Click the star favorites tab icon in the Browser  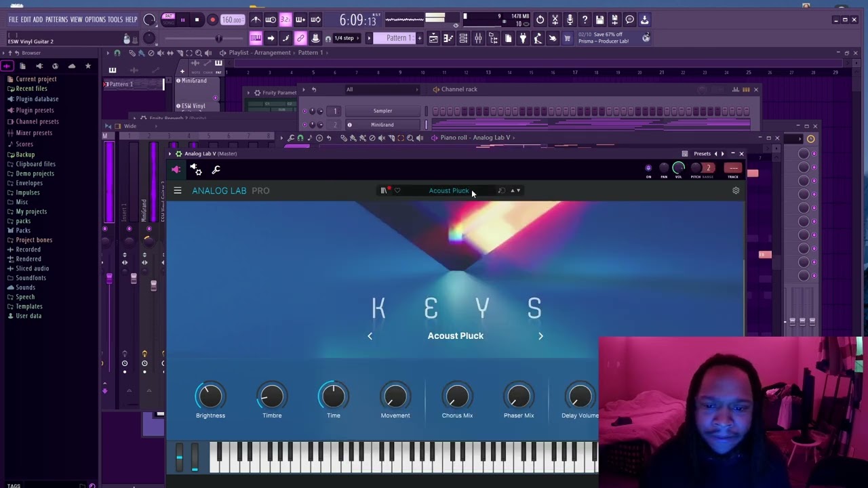[88, 66]
